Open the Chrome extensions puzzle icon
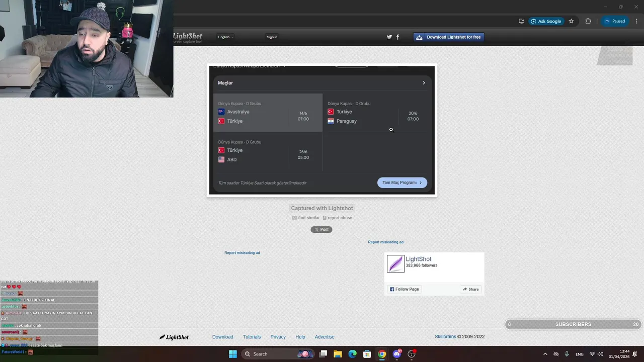This screenshot has height=362, width=644. point(588,21)
